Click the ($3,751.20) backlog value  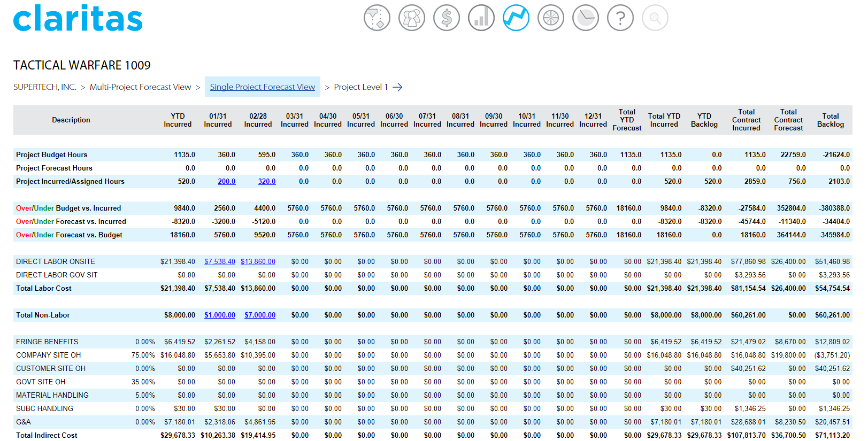pos(832,355)
